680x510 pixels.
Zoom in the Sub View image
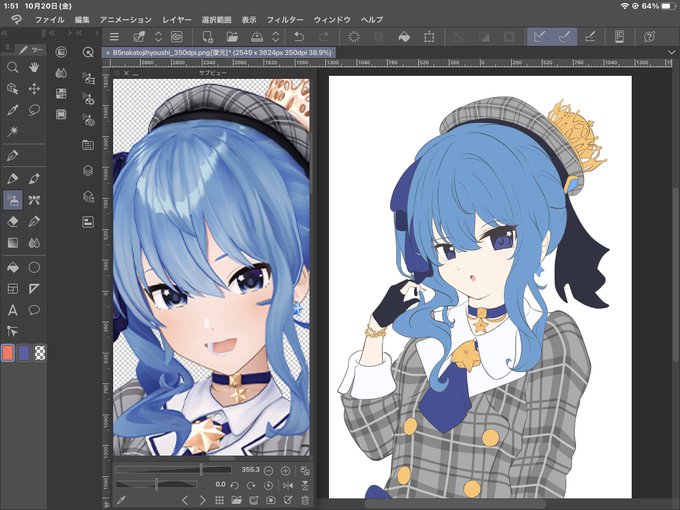point(285,471)
